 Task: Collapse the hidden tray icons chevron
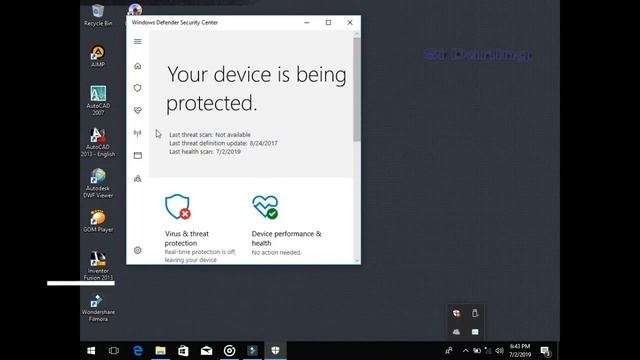click(465, 351)
